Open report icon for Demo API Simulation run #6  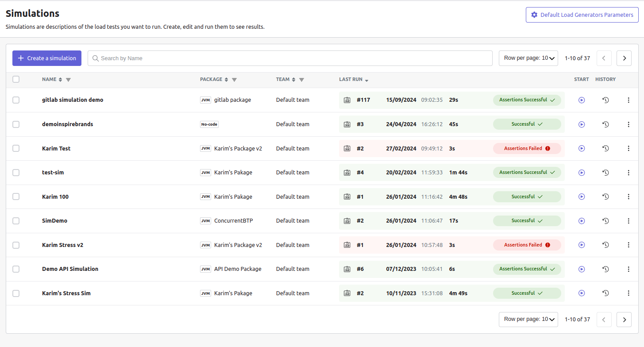(x=347, y=269)
